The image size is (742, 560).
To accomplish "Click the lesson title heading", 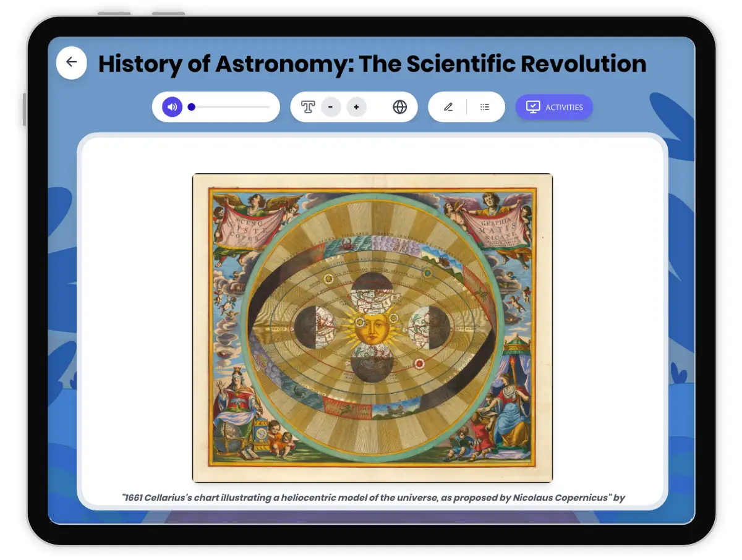I will 371,64.
